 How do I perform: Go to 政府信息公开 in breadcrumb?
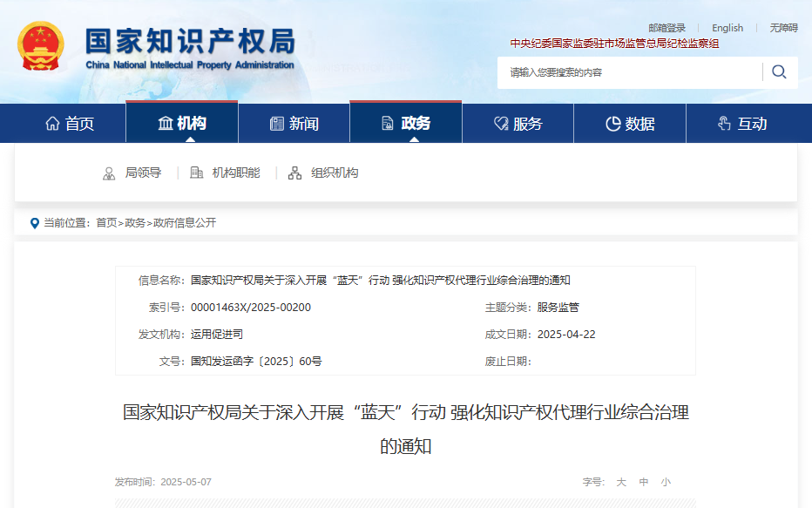pos(185,223)
